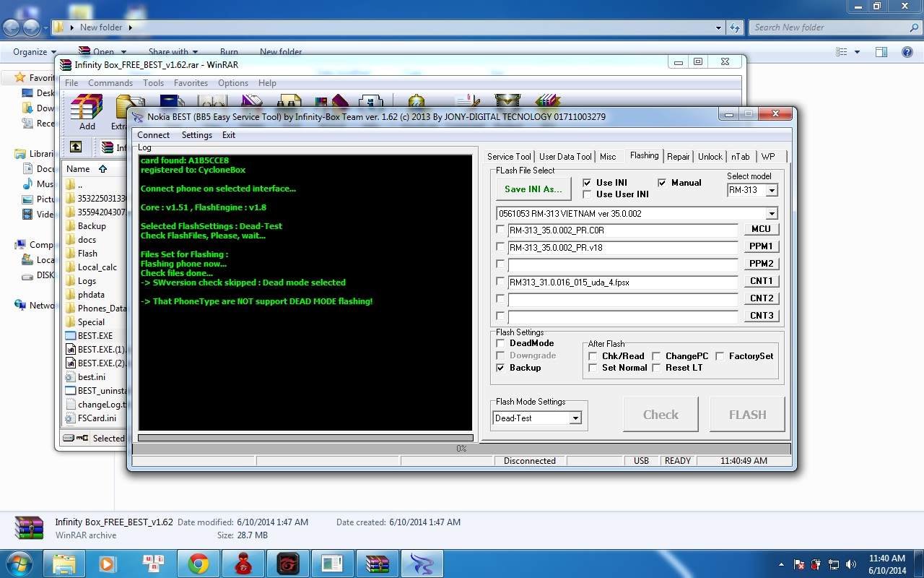Show hidden tray icons arrow

pos(782,564)
